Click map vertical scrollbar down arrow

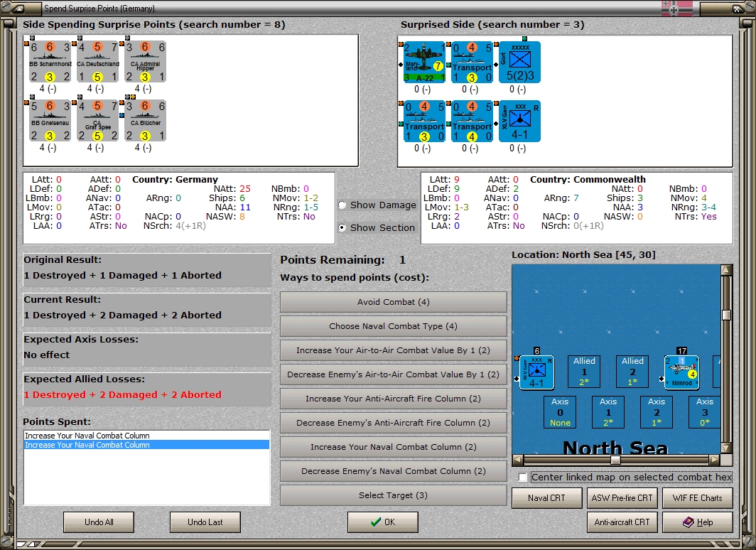tap(727, 448)
